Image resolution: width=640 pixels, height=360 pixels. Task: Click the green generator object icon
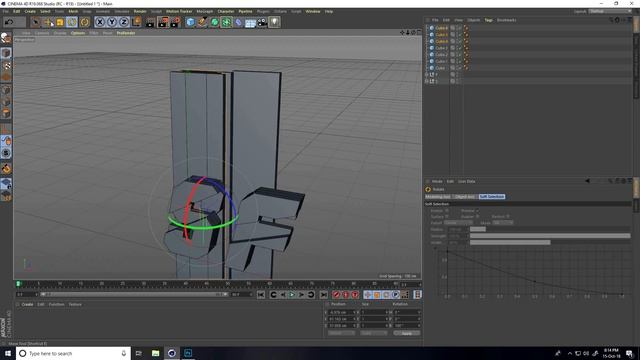point(214,22)
